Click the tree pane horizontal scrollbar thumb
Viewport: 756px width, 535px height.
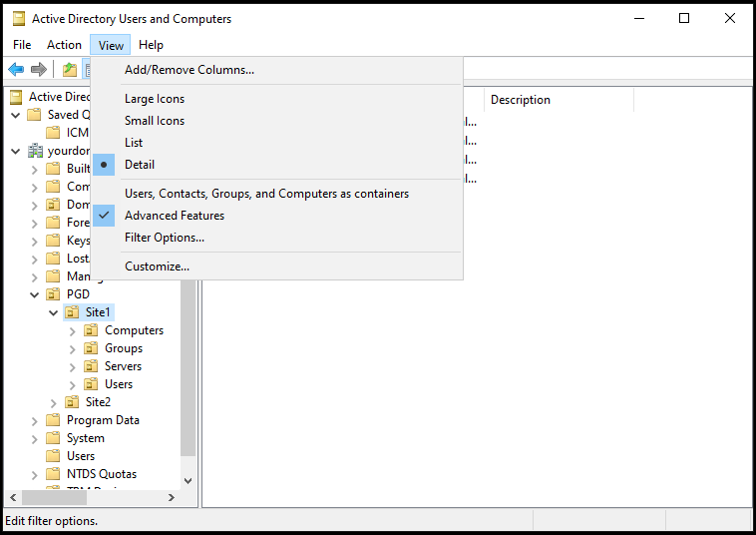54,497
